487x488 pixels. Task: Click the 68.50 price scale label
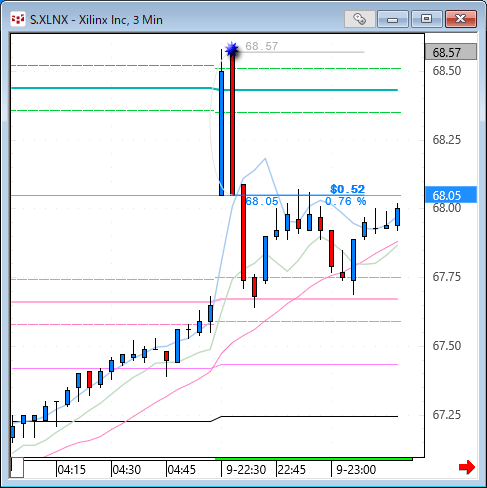(447, 71)
